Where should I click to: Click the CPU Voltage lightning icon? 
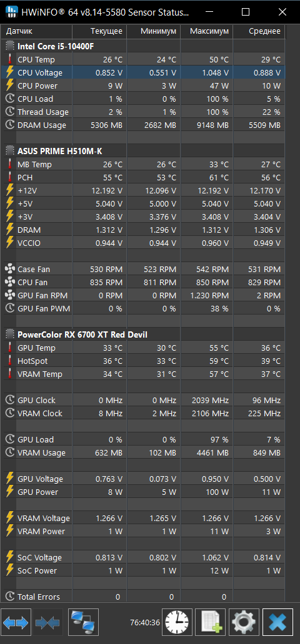(x=9, y=72)
